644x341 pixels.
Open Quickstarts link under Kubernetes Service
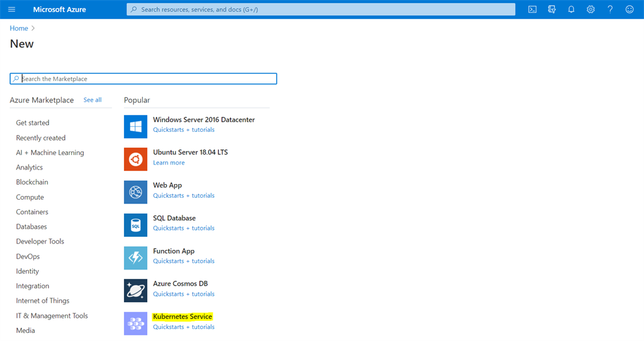pyautogui.click(x=184, y=327)
